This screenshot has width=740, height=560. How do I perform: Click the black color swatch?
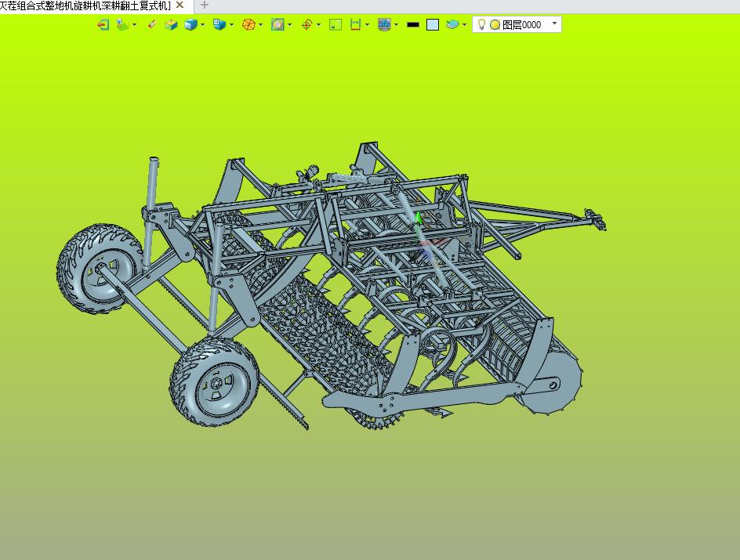(x=413, y=25)
